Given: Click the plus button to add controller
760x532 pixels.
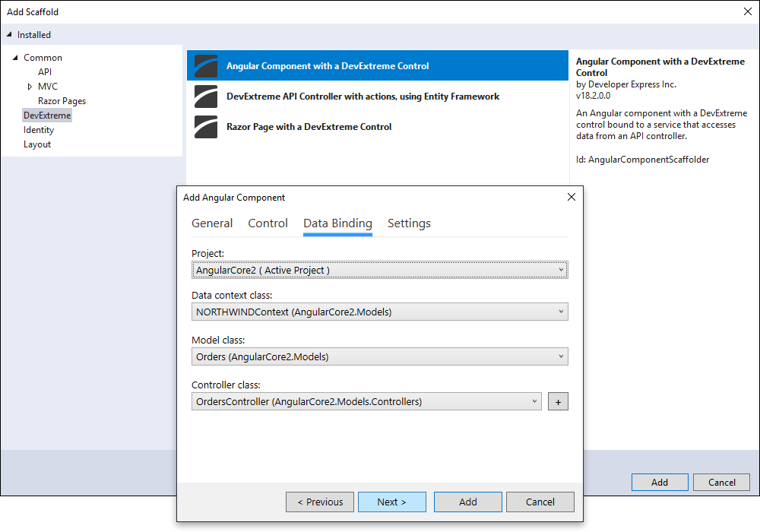Looking at the screenshot, I should 558,402.
